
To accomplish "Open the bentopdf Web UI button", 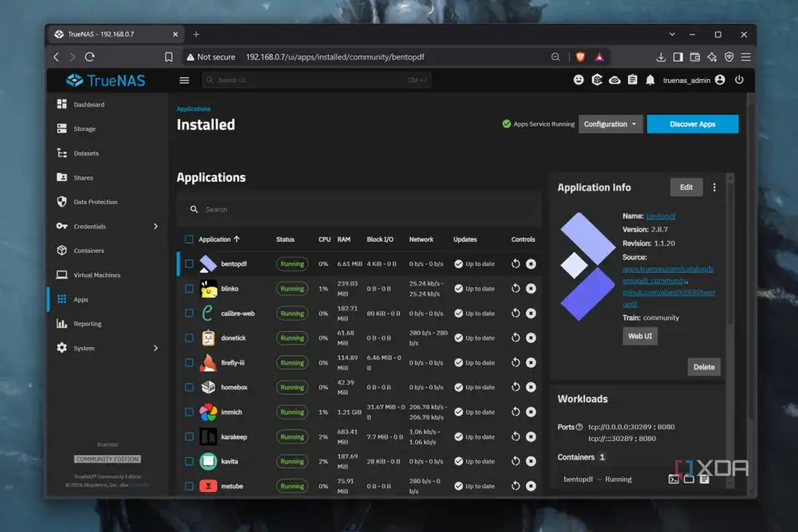I will [640, 336].
